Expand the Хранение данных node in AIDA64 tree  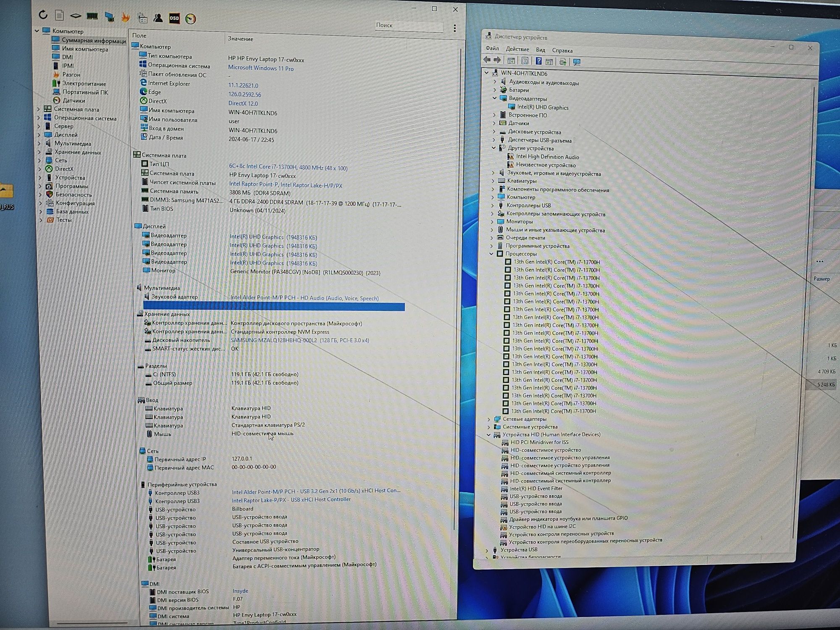tap(39, 152)
